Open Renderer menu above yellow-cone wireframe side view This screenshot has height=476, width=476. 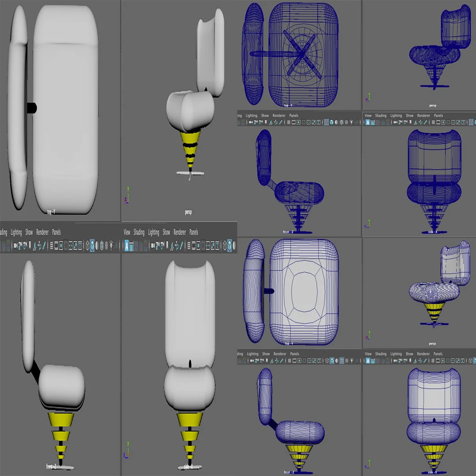point(423,354)
